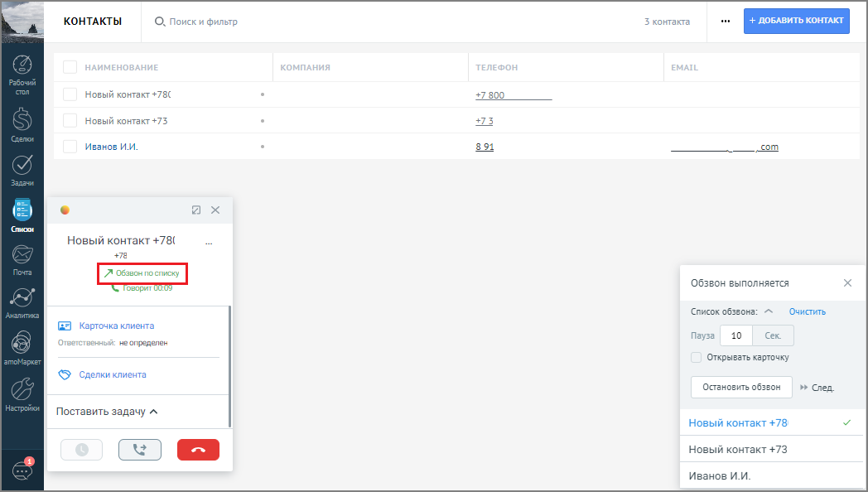Image resolution: width=868 pixels, height=492 pixels.
Task: Collapse the Список обзвона chevron
Action: pos(769,311)
